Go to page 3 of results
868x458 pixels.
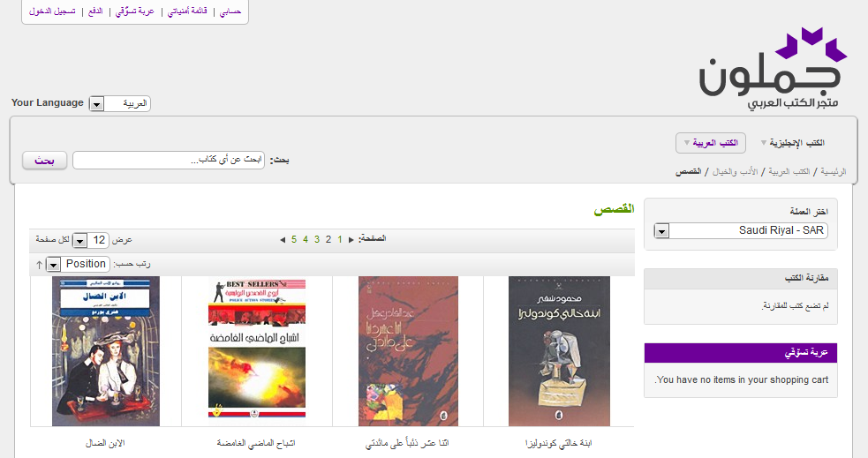point(317,239)
